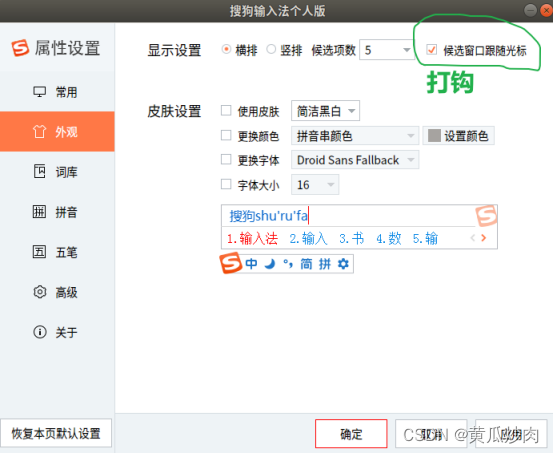Enable the 使用皮肤 checkbox
Image resolution: width=554 pixels, height=453 pixels.
coord(226,111)
